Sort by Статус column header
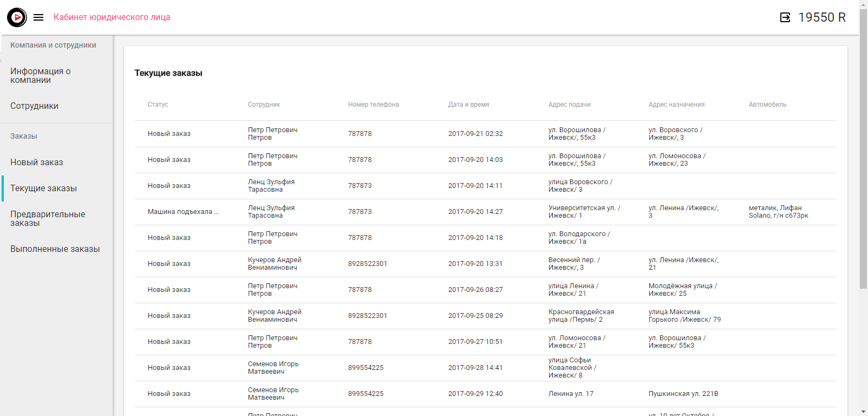868x416 pixels. click(158, 105)
